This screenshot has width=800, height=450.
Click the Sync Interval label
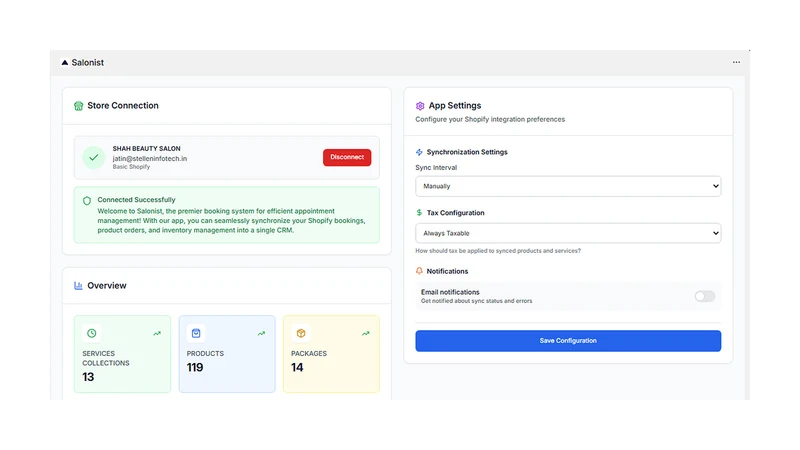(436, 167)
